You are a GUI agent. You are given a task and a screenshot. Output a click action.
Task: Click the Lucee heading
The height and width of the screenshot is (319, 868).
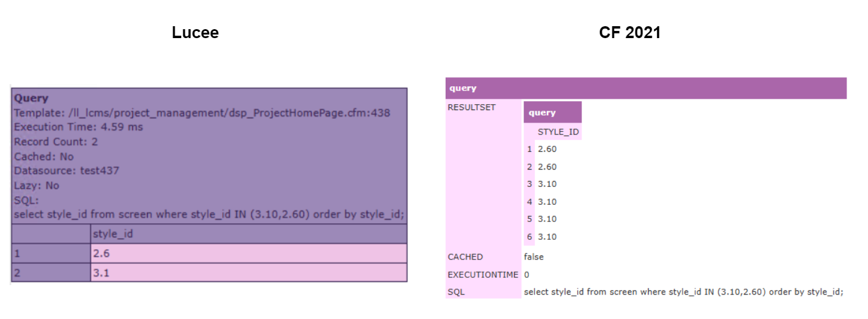coord(195,32)
